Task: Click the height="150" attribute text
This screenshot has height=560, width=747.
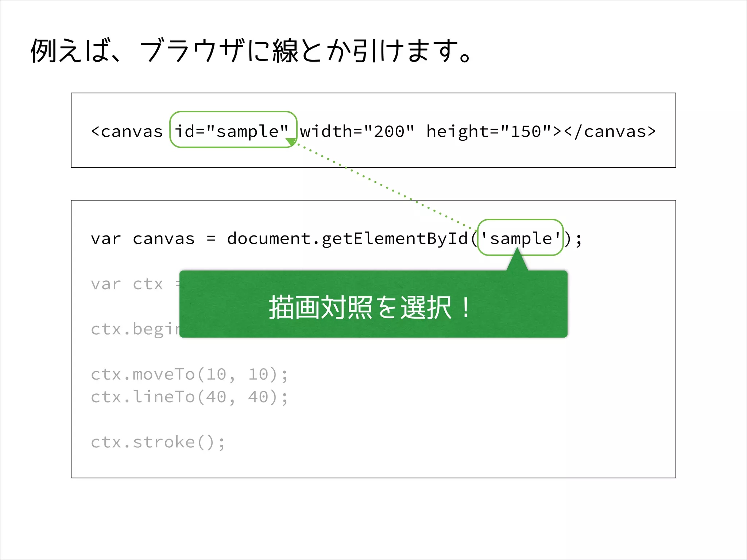Action: click(x=489, y=131)
